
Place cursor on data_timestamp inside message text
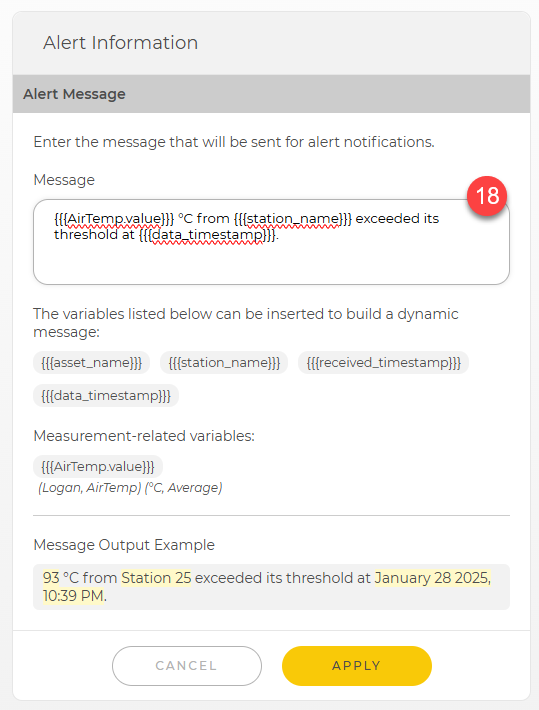tap(207, 235)
